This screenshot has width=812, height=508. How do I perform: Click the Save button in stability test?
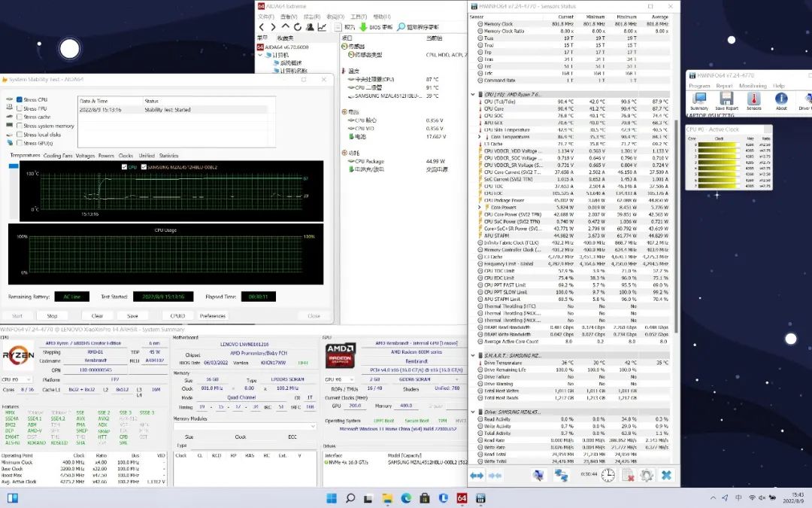[132, 315]
